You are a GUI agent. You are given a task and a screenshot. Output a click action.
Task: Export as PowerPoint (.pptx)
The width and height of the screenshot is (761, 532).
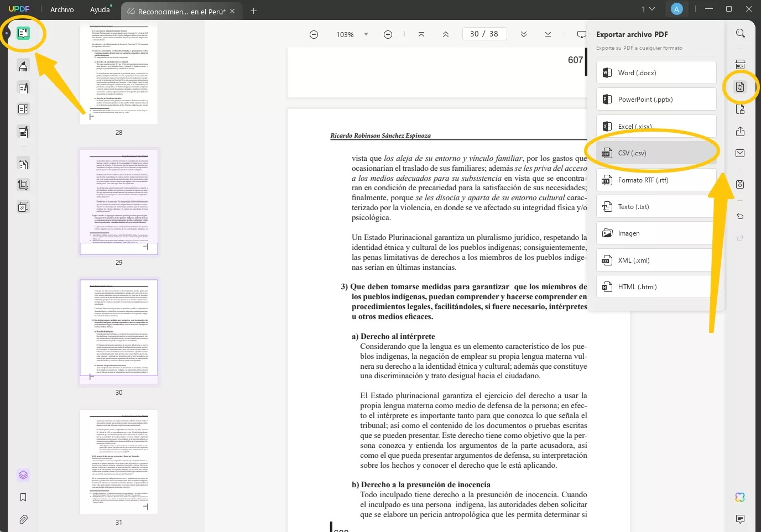click(656, 100)
